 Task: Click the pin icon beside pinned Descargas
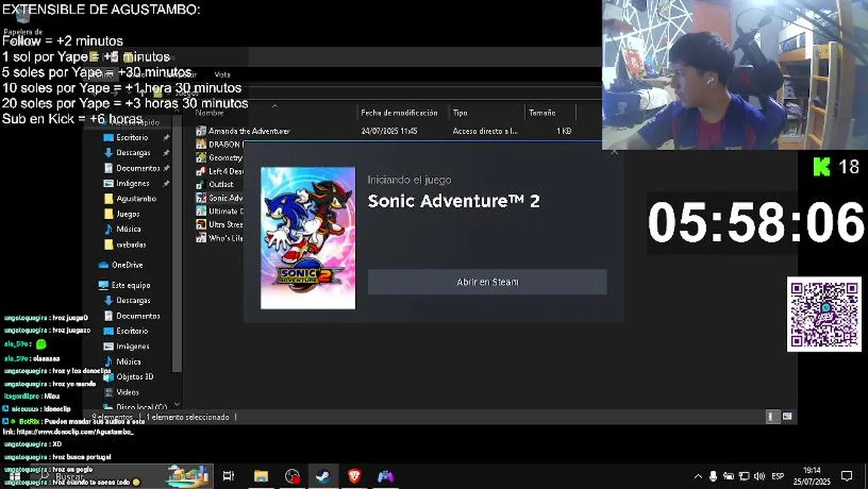click(x=166, y=153)
